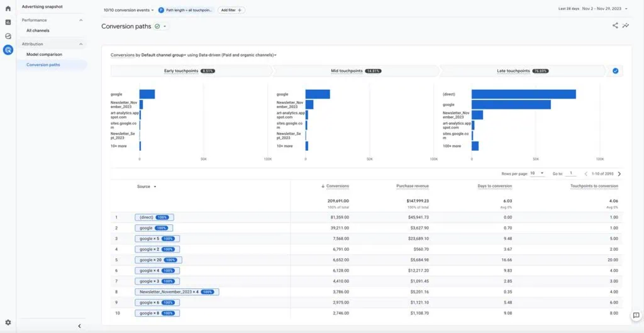Collapse the Attribution section
This screenshot has height=333, width=644.
(80, 44)
